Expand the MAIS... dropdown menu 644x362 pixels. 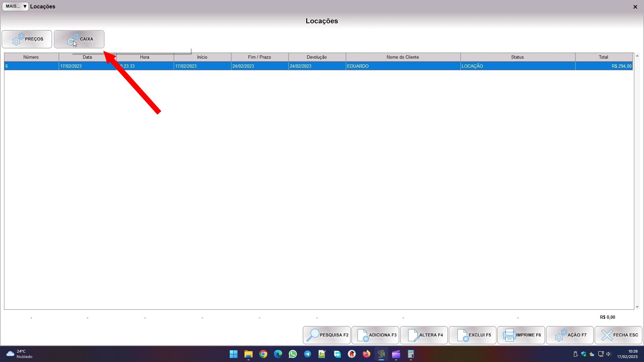[x=15, y=6]
